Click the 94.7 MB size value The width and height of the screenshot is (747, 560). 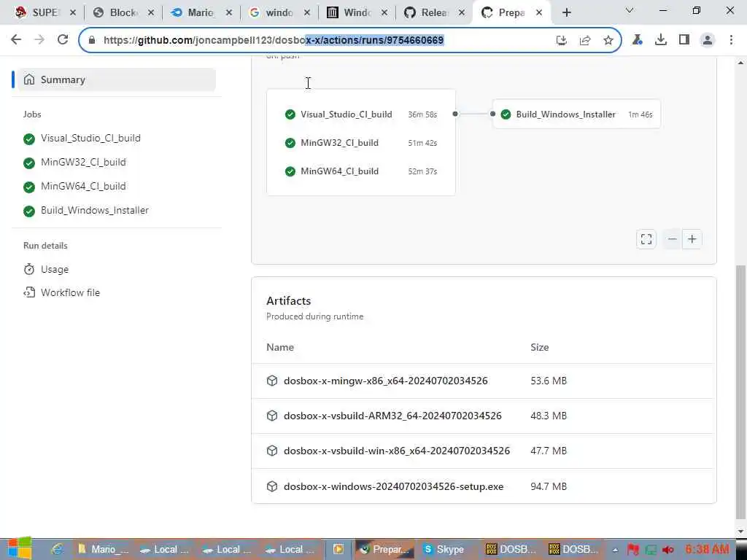click(549, 486)
